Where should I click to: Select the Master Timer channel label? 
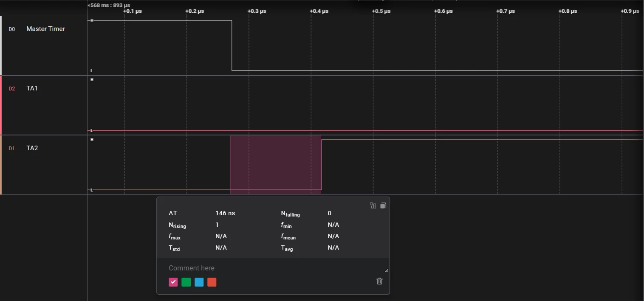[45, 29]
